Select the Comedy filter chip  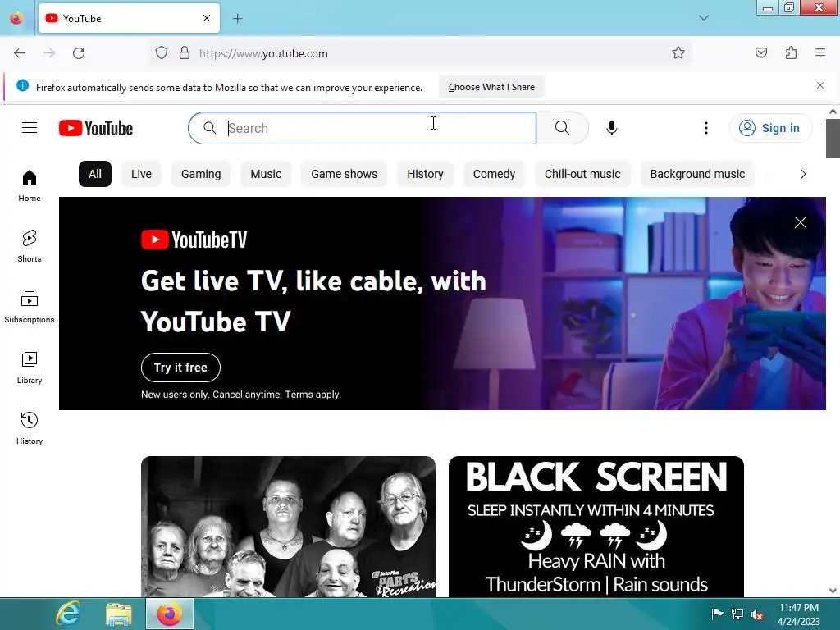coord(494,174)
